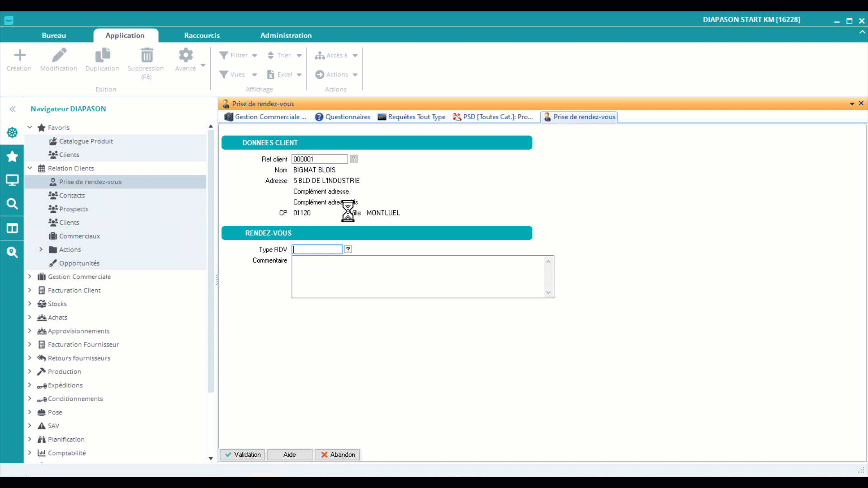Click the Abandon button
This screenshot has width=868, height=488.
pyautogui.click(x=338, y=455)
